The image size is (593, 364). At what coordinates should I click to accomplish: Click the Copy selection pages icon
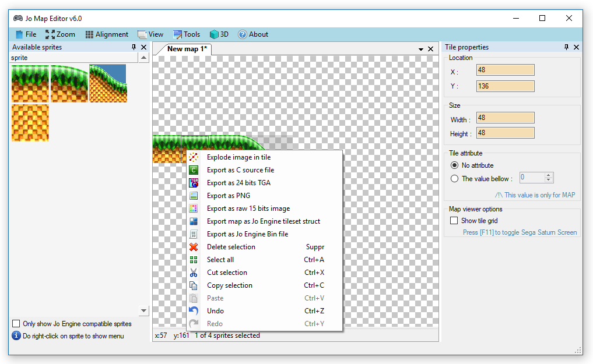(x=194, y=285)
